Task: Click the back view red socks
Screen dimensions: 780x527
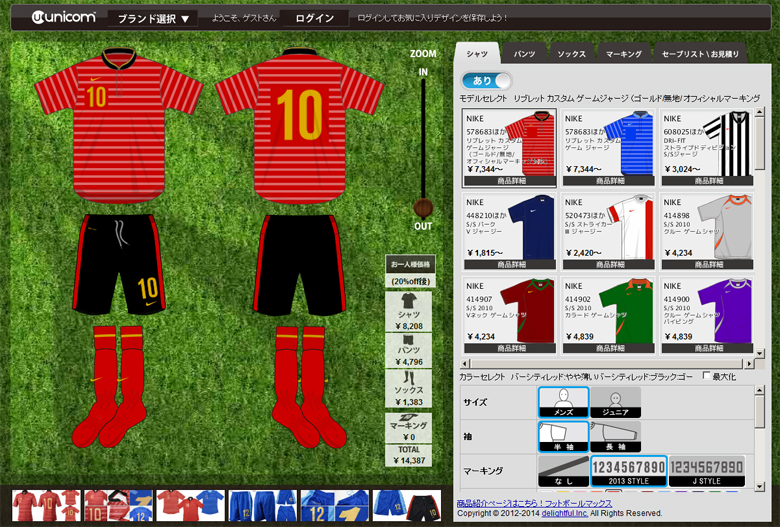Action: (309, 387)
